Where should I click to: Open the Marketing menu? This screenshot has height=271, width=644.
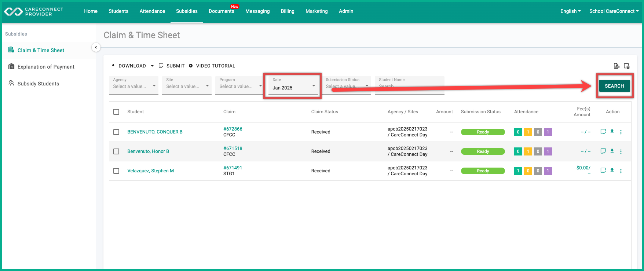coord(316,11)
